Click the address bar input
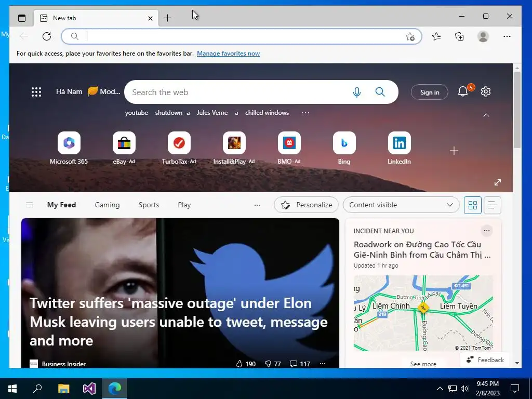The height and width of the screenshot is (399, 532). pyautogui.click(x=242, y=36)
